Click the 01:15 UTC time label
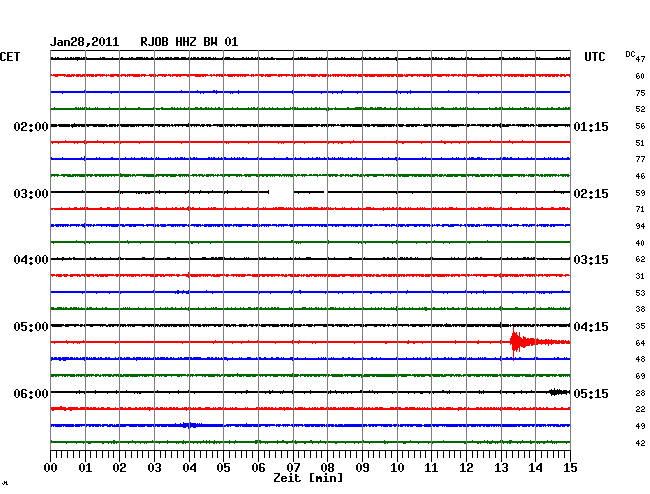 point(591,126)
